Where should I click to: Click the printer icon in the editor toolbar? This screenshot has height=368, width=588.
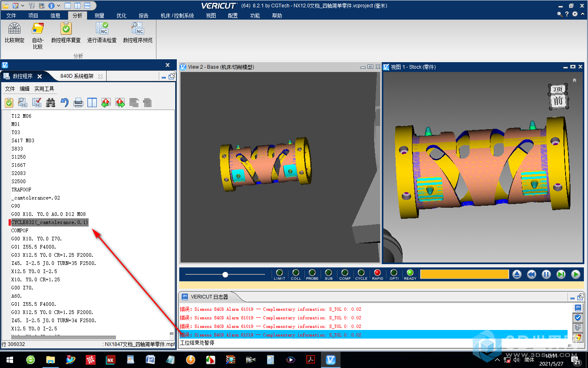[78, 103]
